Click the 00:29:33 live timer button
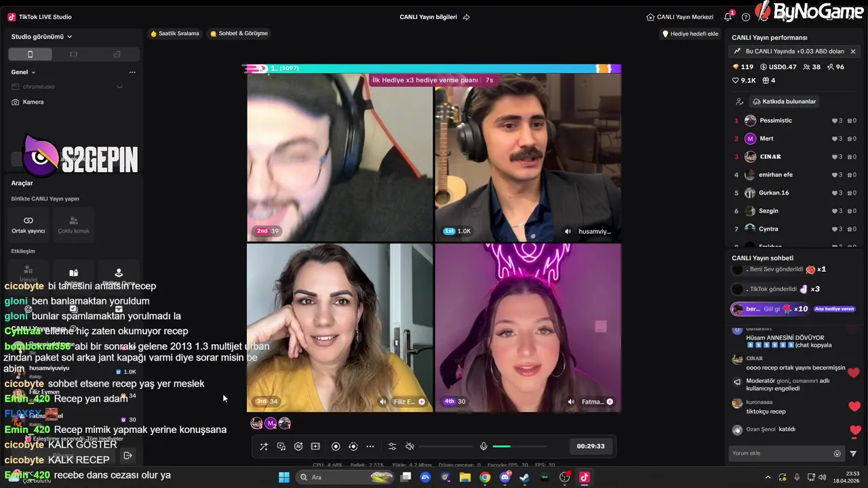The width and height of the screenshot is (868, 488). (591, 446)
